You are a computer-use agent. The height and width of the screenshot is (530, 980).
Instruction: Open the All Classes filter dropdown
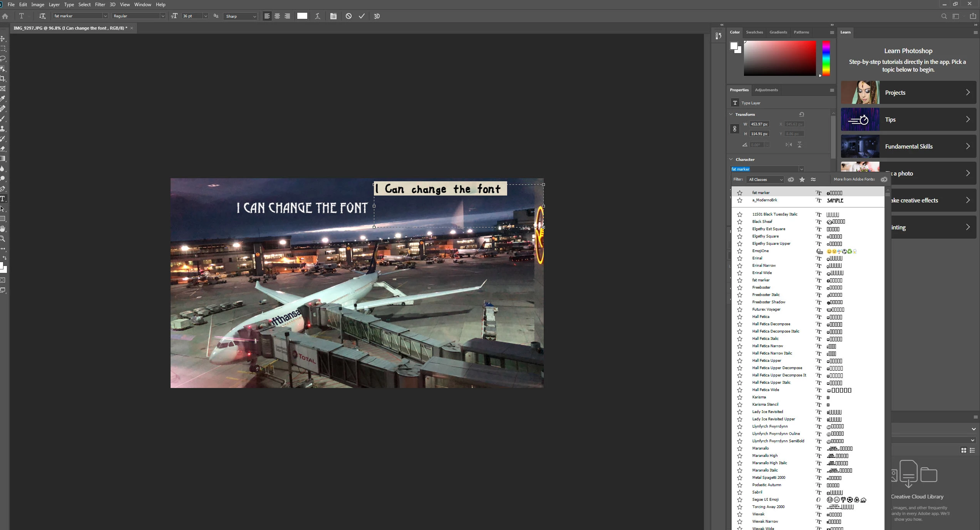pyautogui.click(x=765, y=180)
